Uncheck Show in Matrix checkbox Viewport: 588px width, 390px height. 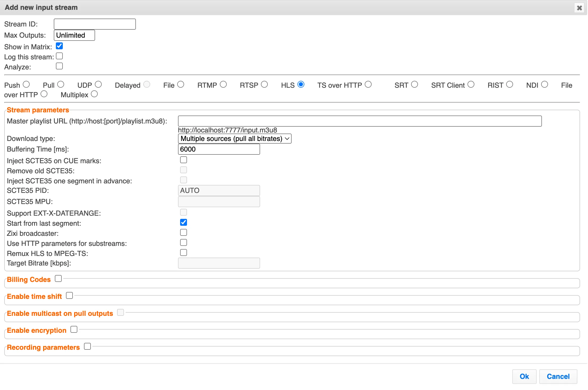[x=59, y=46]
